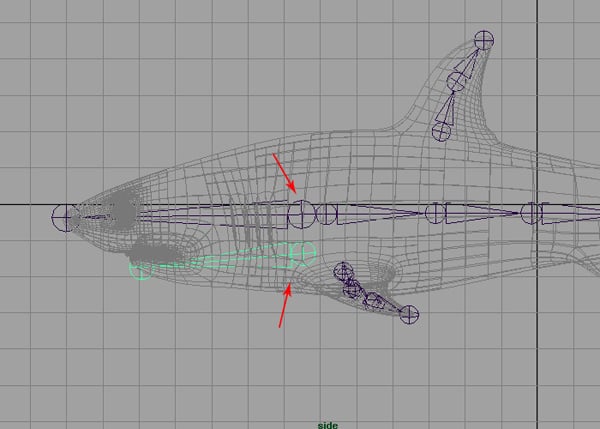
Task: Select the large head spine joint above the gills
Action: (x=302, y=215)
